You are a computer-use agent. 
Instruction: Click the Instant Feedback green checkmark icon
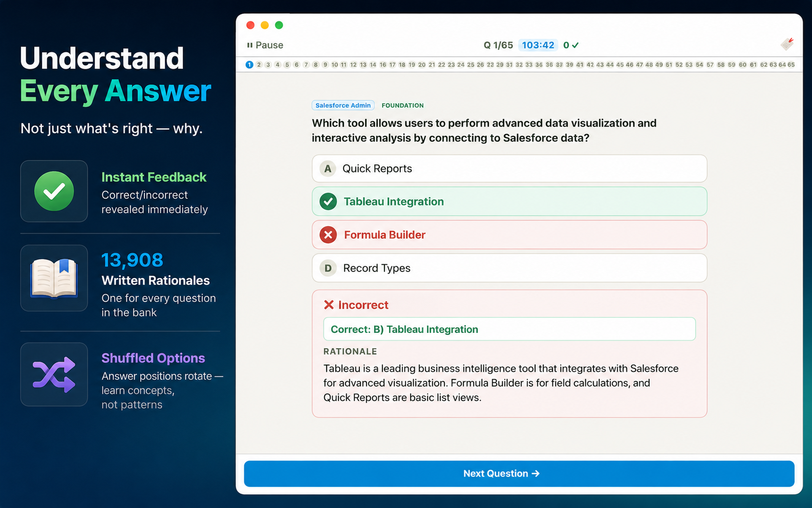54,191
